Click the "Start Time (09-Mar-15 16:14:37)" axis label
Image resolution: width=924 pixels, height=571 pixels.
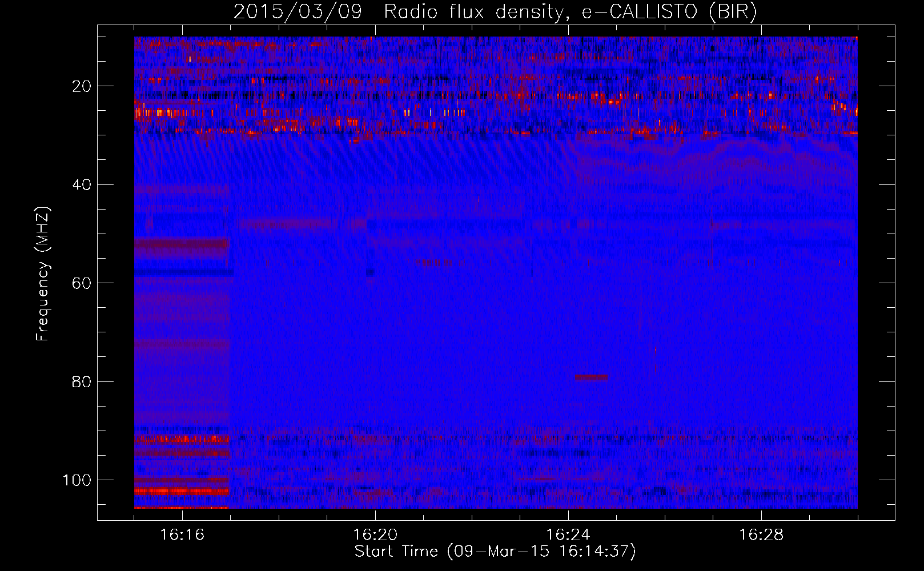click(x=495, y=552)
